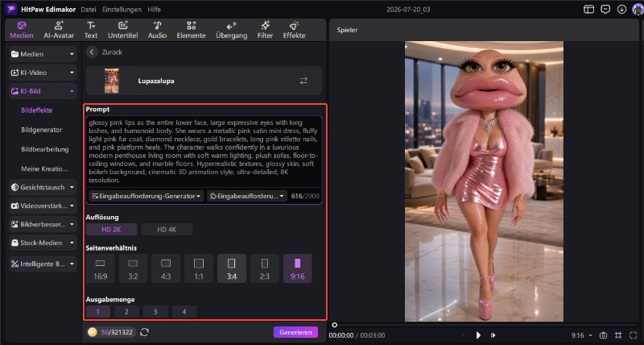Click the download icon in title bar
The image size is (644, 345).
621,9
